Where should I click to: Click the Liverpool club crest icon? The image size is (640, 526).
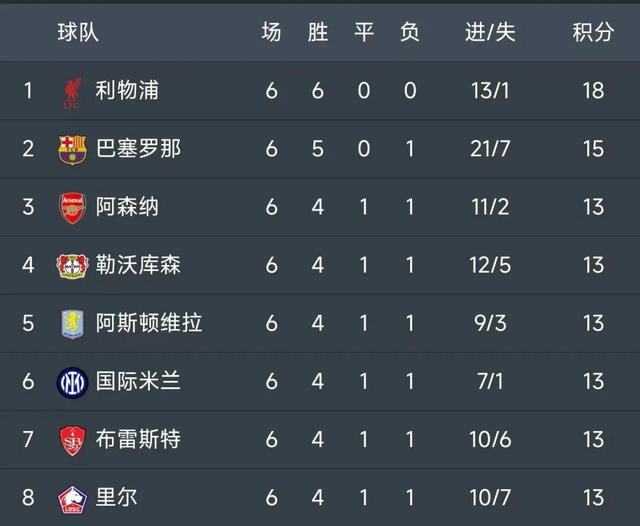click(73, 91)
